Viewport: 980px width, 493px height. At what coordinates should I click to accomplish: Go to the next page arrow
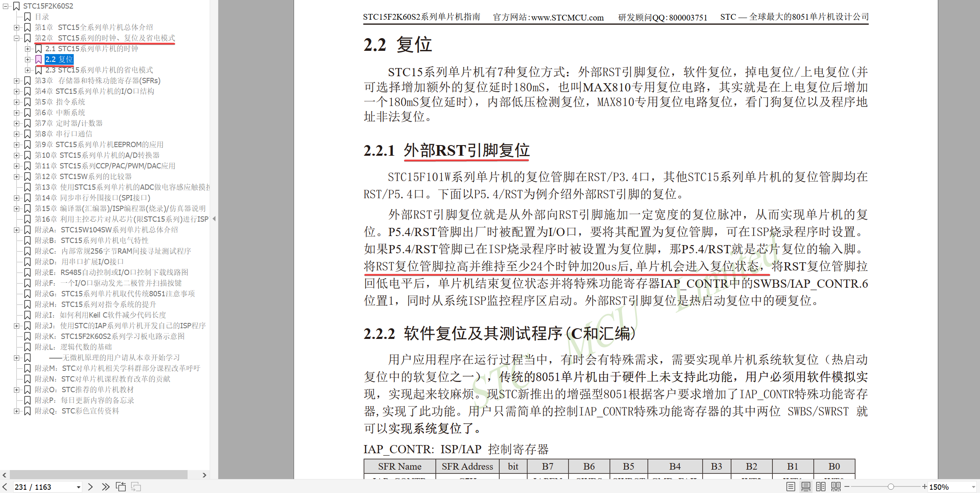pos(91,486)
